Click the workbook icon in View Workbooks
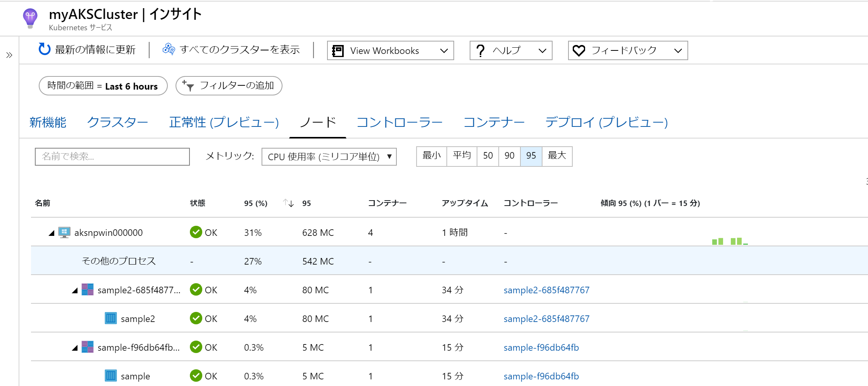 [338, 51]
